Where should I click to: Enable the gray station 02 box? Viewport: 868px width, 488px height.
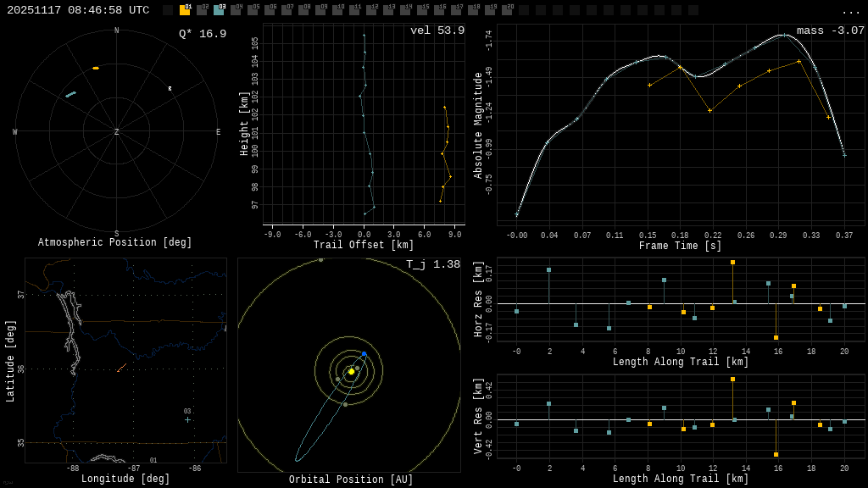coord(202,10)
